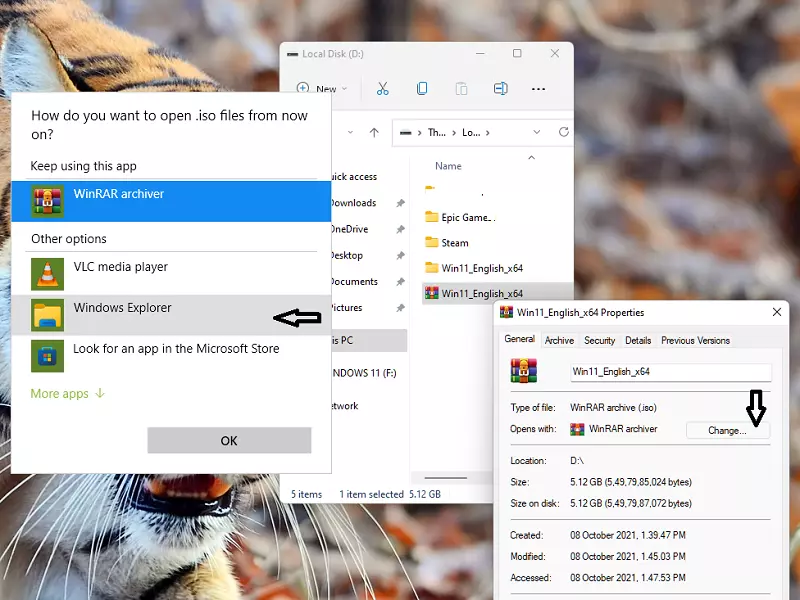Click the Change... button next to Opens with
The width and height of the screenshot is (800, 600).
tap(727, 431)
